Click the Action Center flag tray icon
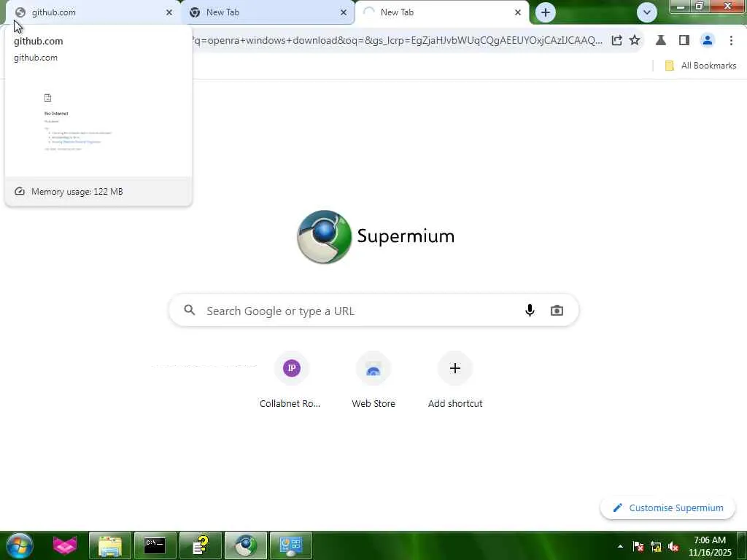The height and width of the screenshot is (560, 747). pyautogui.click(x=638, y=546)
